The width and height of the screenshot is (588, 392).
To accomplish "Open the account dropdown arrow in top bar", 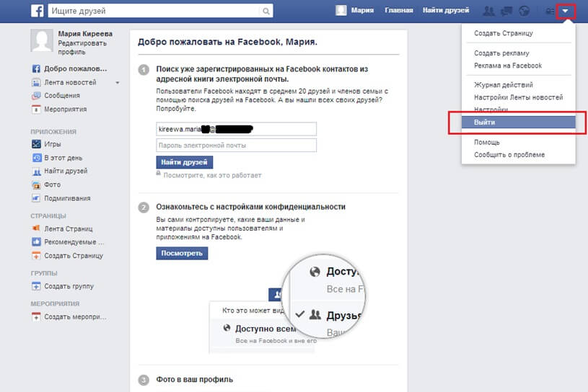I will [565, 12].
